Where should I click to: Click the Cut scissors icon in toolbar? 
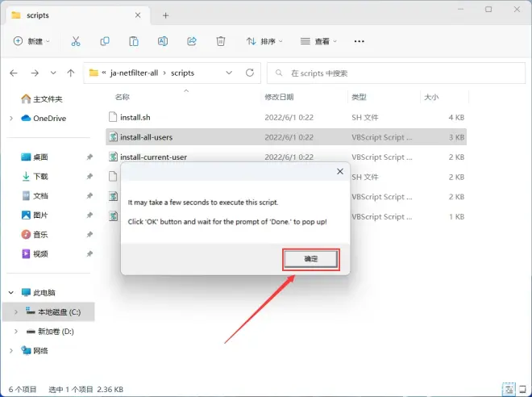coord(76,41)
